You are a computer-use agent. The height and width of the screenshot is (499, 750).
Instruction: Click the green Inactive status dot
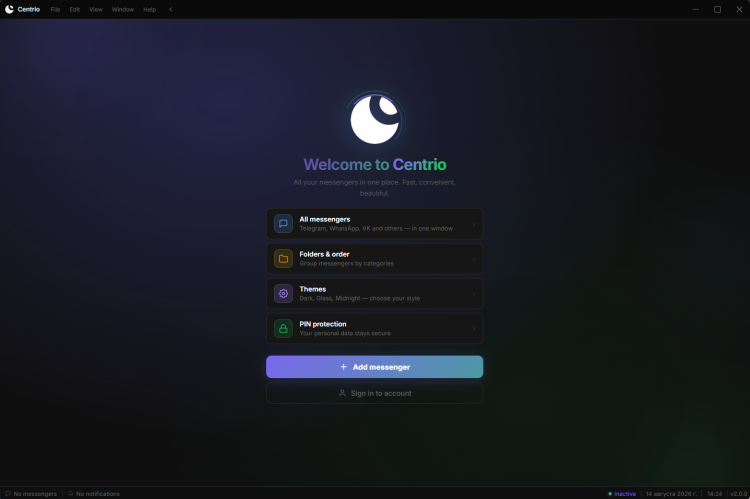[610, 494]
